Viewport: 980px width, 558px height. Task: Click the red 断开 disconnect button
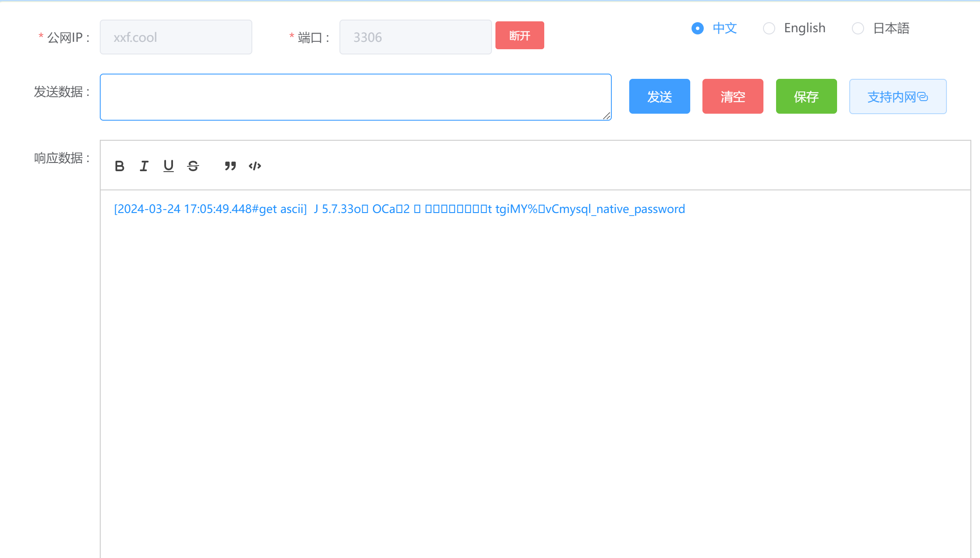520,35
